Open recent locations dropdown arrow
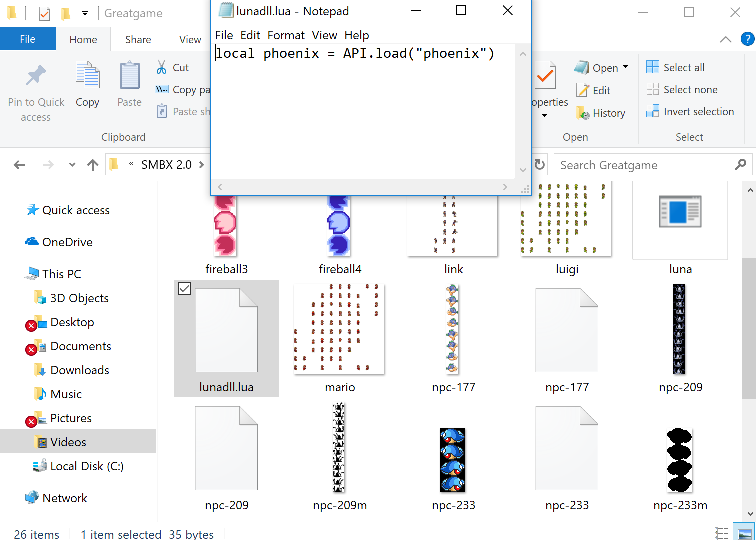Viewport: 756px width, 540px height. point(72,165)
